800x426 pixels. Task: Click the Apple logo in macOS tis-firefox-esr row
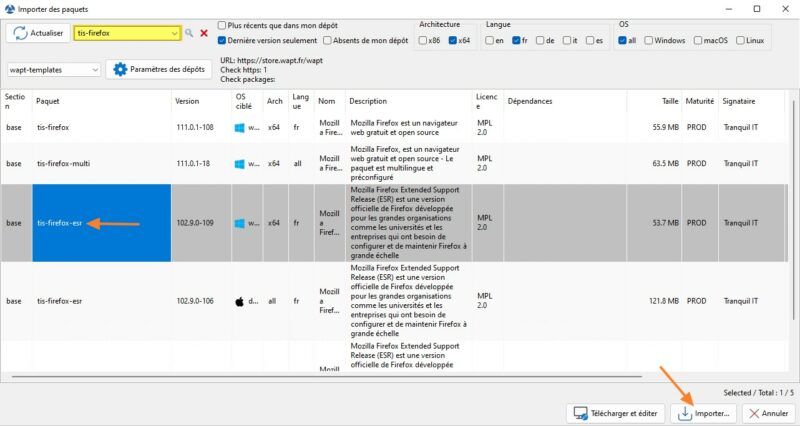(239, 302)
